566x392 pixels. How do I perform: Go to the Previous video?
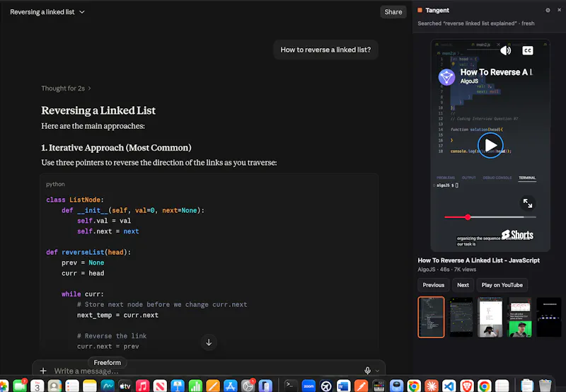point(434,285)
